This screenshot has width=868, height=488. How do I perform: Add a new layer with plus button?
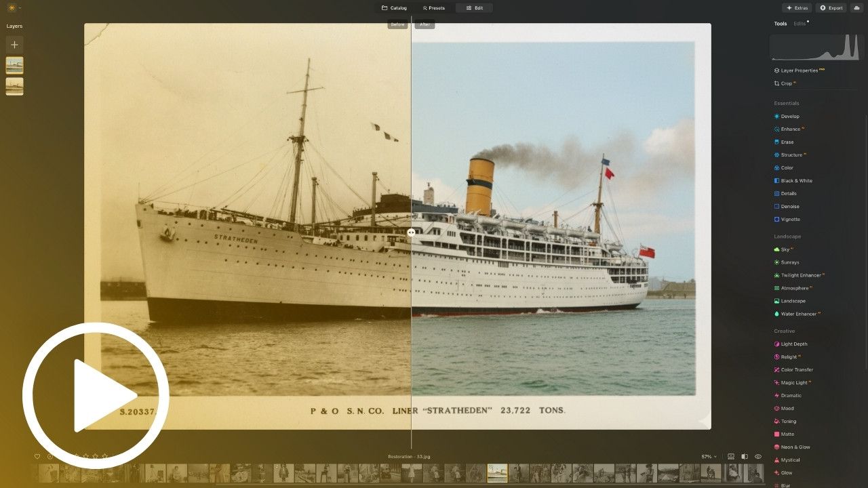pyautogui.click(x=14, y=45)
